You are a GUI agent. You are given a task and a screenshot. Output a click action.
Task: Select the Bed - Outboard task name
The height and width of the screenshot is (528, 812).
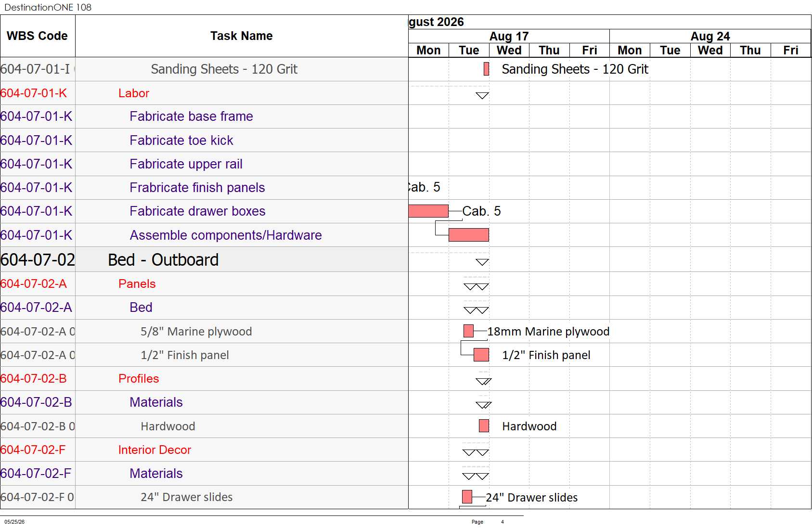click(163, 260)
